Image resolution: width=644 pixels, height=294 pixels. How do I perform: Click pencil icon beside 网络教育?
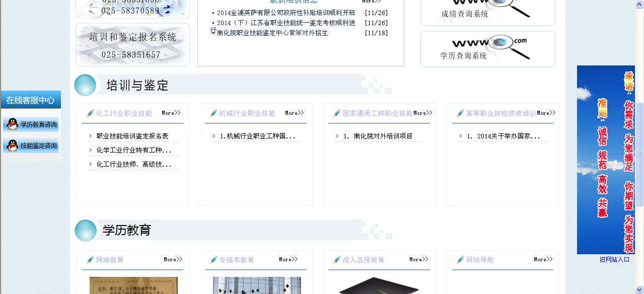click(x=90, y=260)
